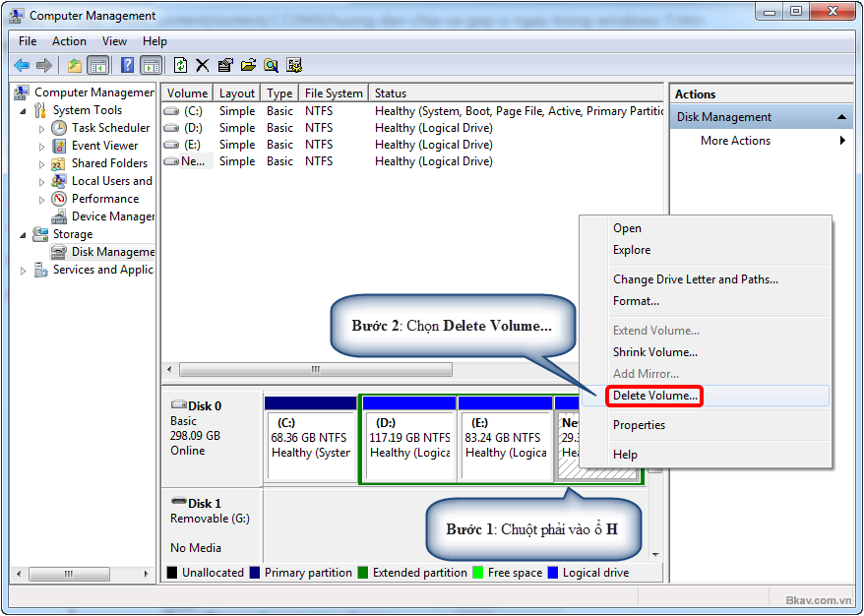The image size is (864, 616).
Task: Expand the Services and Applications node
Action: pyautogui.click(x=23, y=269)
